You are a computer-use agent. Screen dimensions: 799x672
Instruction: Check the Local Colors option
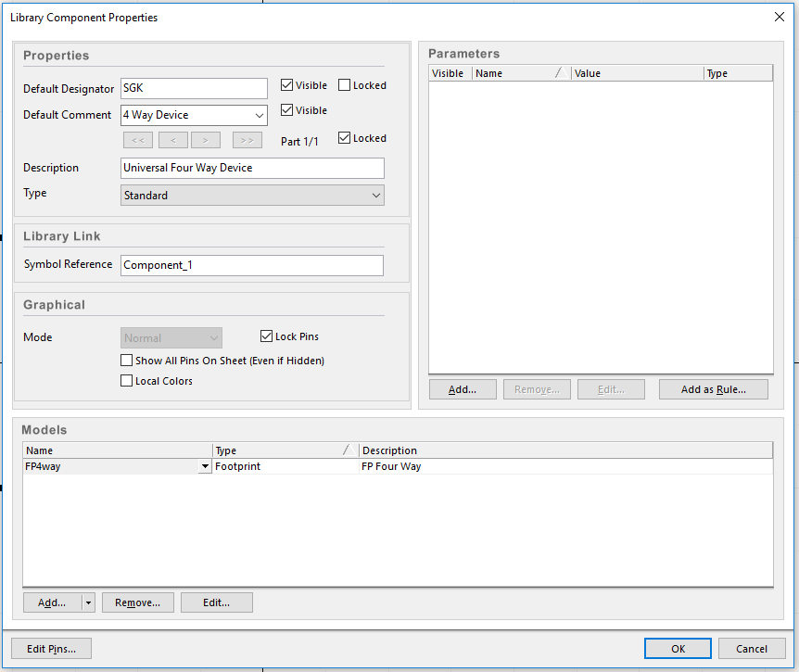point(127,381)
